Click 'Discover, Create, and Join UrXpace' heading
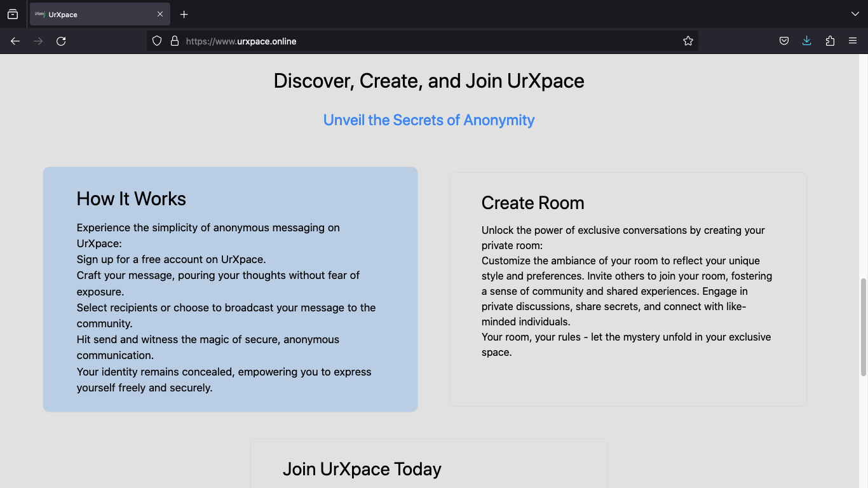Image resolution: width=868 pixels, height=488 pixels. pyautogui.click(x=429, y=81)
